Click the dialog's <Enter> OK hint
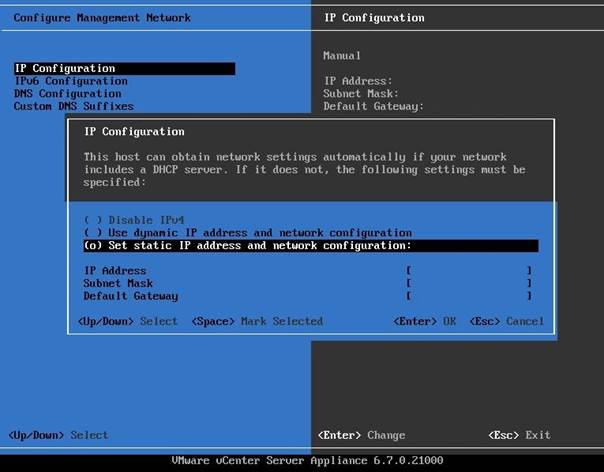Viewport: 604px width, 472px height. pos(424,321)
